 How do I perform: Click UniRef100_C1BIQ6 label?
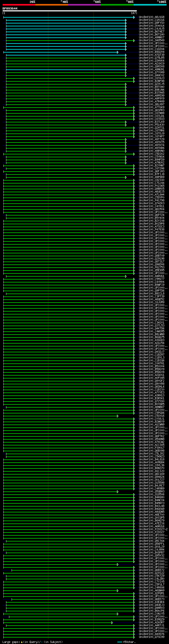[x=152, y=361]
